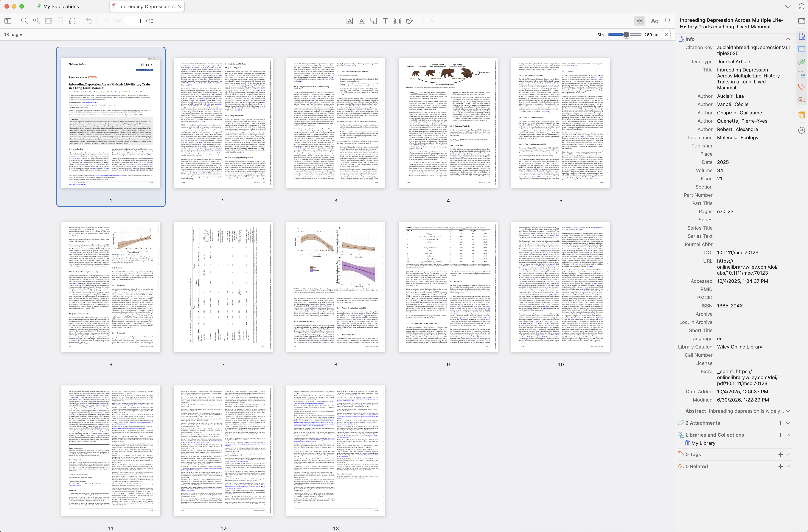808x532 pixels.
Task: Jump to the Tags section icon in side navigation
Action: click(801, 87)
